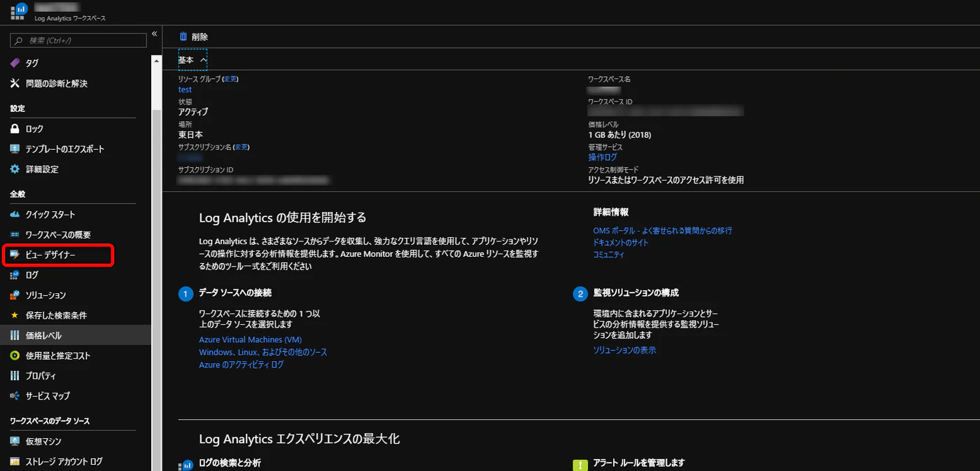This screenshot has height=471, width=980.
Task: Click the template export icon
Action: tap(15, 149)
